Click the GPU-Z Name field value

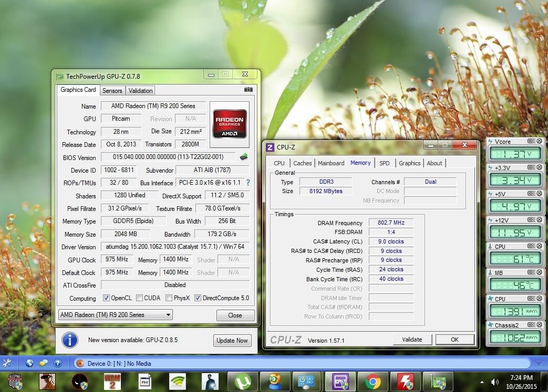[153, 106]
